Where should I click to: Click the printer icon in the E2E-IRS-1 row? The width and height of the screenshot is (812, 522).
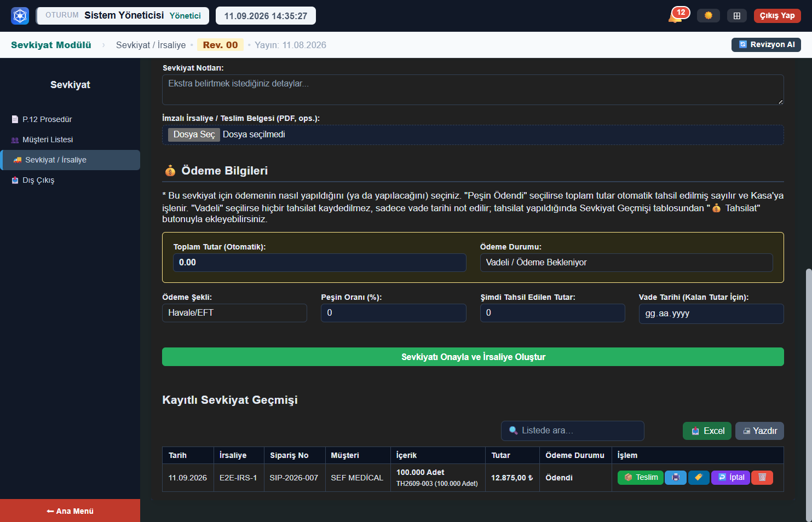click(x=676, y=478)
